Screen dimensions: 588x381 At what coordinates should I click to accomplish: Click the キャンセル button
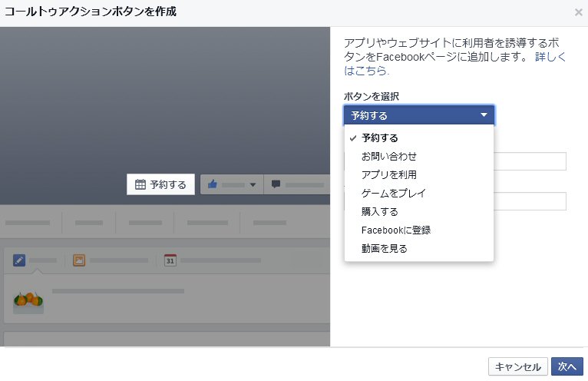[x=518, y=366]
